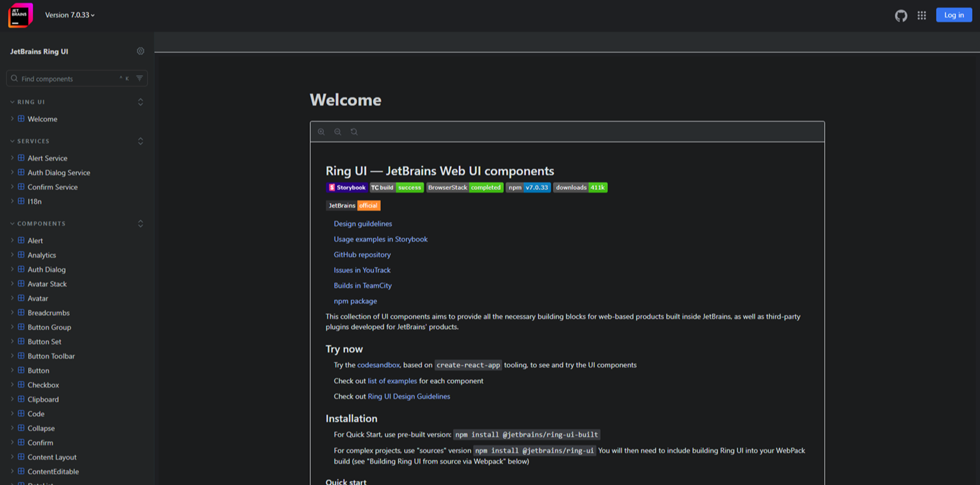This screenshot has width=980, height=485.
Task: Select Analytics in the components tree
Action: click(x=42, y=255)
